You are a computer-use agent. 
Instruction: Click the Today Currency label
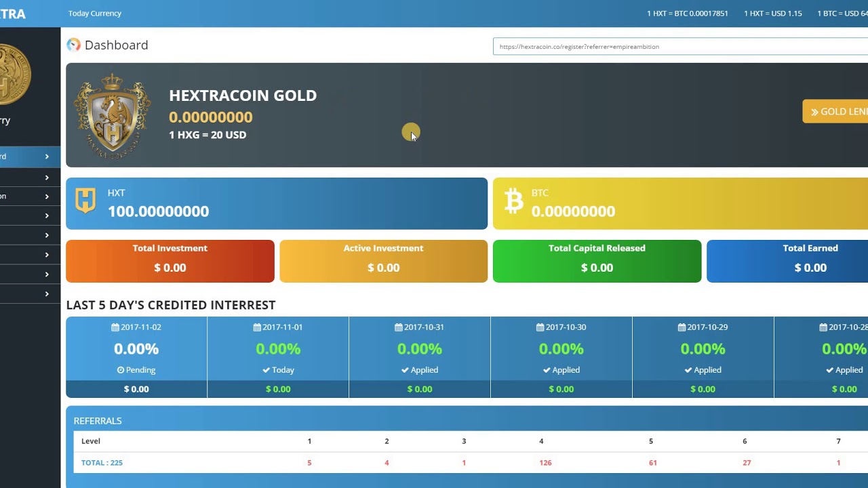point(95,14)
